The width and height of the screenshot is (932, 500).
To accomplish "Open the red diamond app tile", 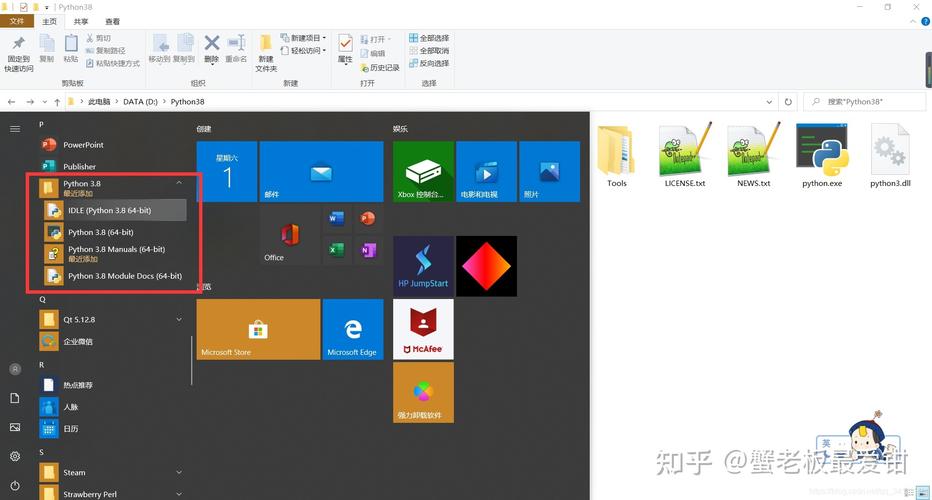I will pos(486,266).
